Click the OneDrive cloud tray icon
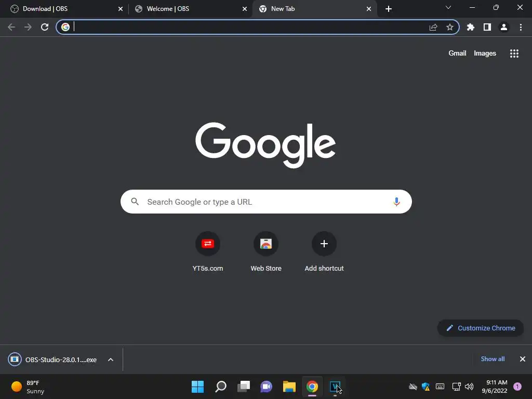Screen dimensions: 532x399 (413, 387)
